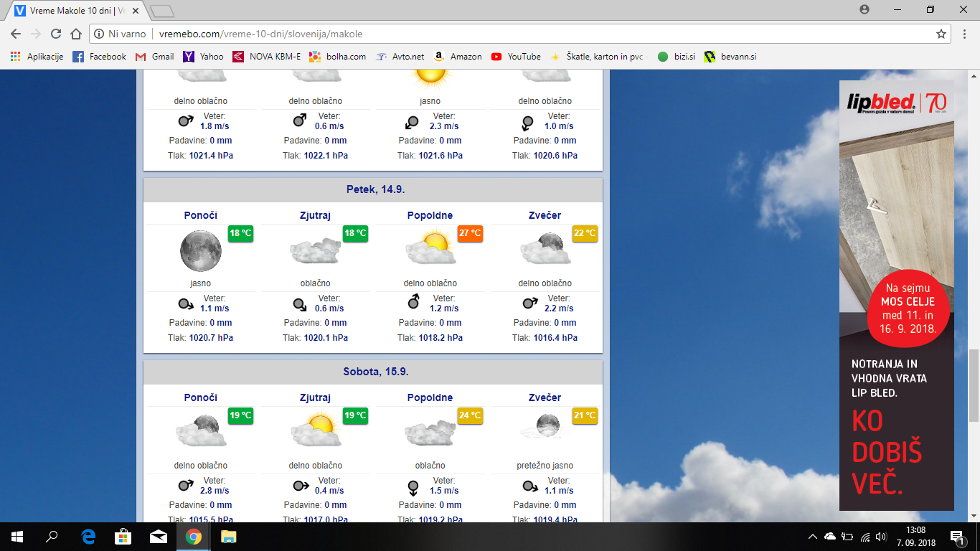The width and height of the screenshot is (980, 551).
Task: Open the Action Center notifications icon
Action: pyautogui.click(x=956, y=537)
